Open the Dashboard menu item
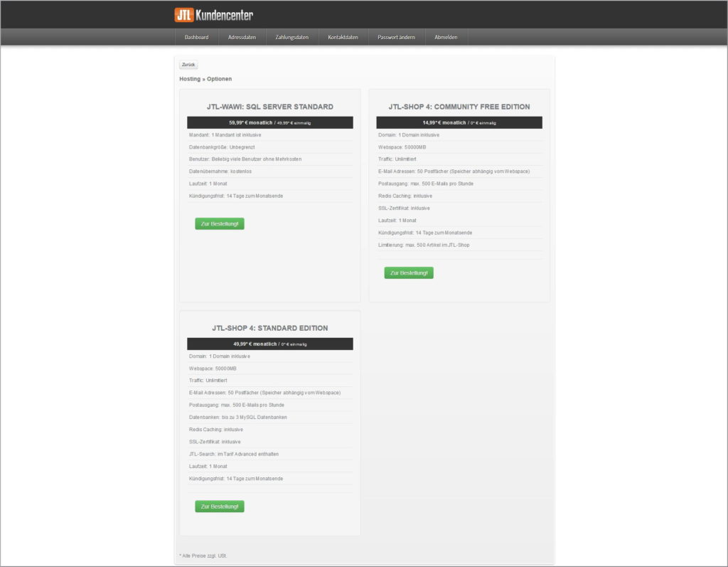Screen dimensions: 728x567 click(196, 37)
